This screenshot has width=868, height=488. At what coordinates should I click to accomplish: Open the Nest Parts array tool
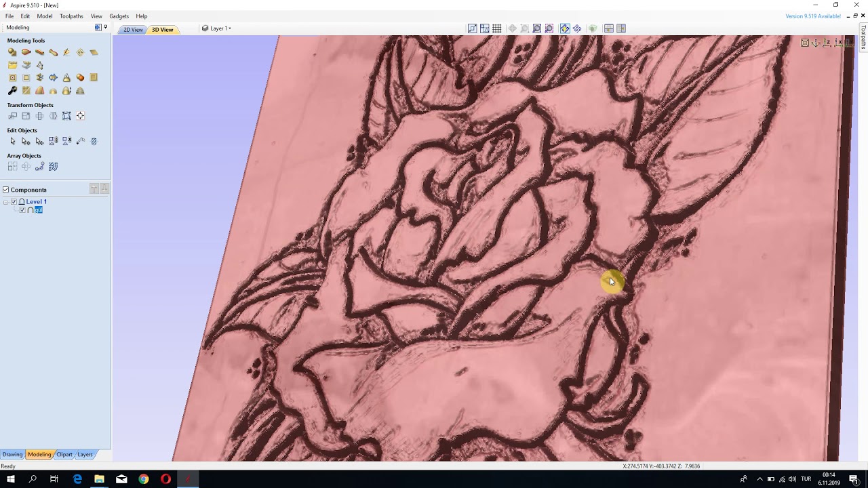(53, 166)
